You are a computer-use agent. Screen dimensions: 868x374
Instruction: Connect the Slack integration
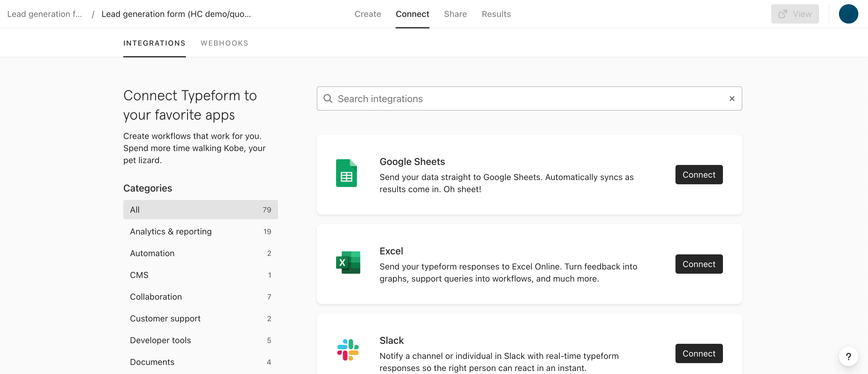point(698,353)
